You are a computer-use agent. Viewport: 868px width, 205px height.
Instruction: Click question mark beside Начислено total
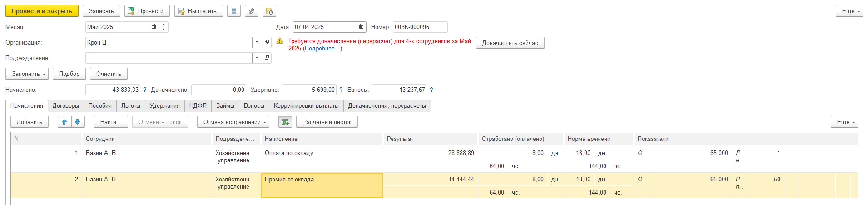[x=145, y=90]
